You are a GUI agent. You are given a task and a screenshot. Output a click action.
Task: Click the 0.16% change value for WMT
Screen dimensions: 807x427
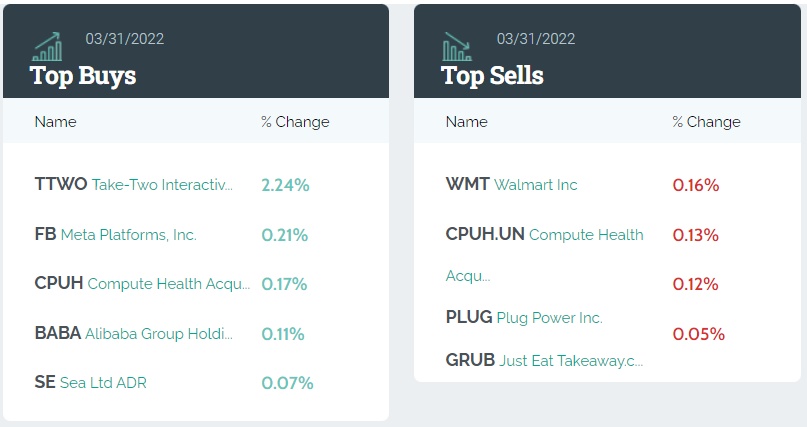coord(696,185)
